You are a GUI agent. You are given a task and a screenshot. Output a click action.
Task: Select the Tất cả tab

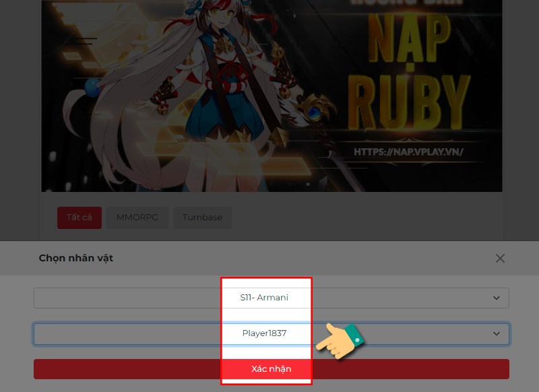(80, 218)
